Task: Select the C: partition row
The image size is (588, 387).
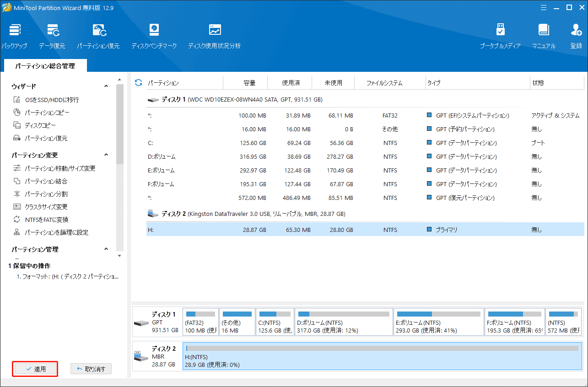Action: [x=365, y=143]
